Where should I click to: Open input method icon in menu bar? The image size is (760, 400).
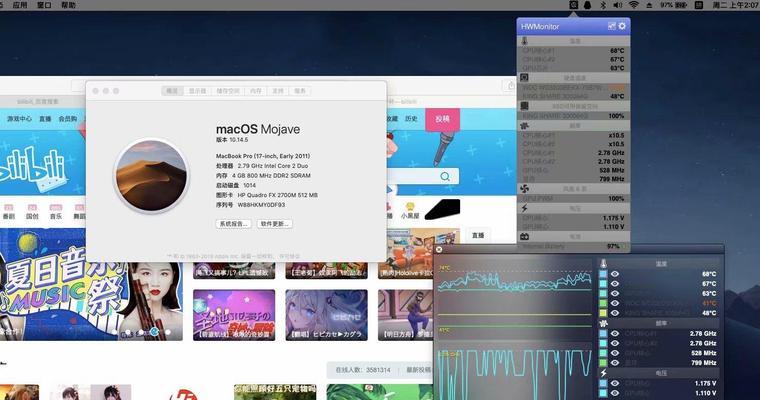(x=699, y=5)
